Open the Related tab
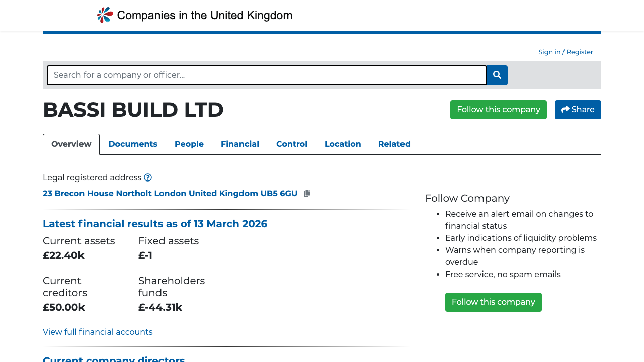The width and height of the screenshot is (644, 362). click(x=394, y=144)
